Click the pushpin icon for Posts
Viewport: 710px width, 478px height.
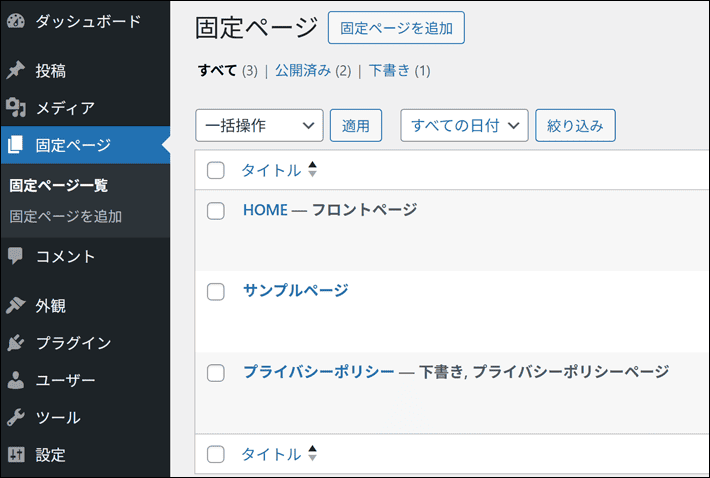[x=15, y=70]
